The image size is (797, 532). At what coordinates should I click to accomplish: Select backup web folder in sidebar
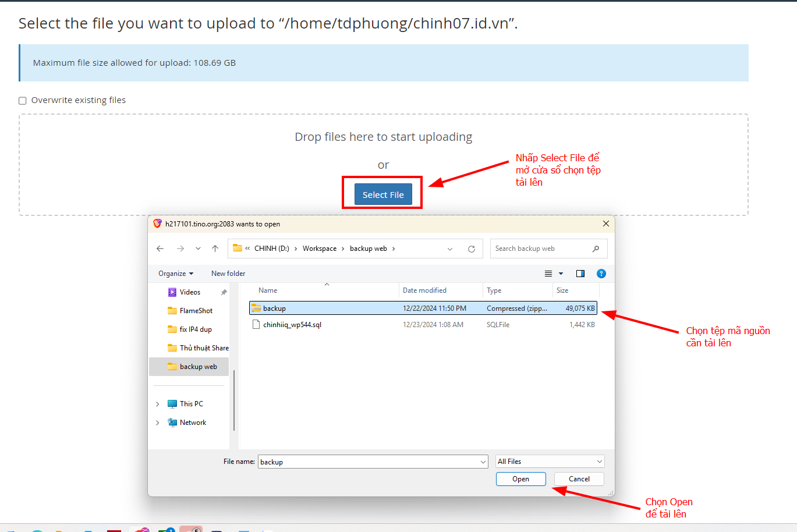[190, 367]
